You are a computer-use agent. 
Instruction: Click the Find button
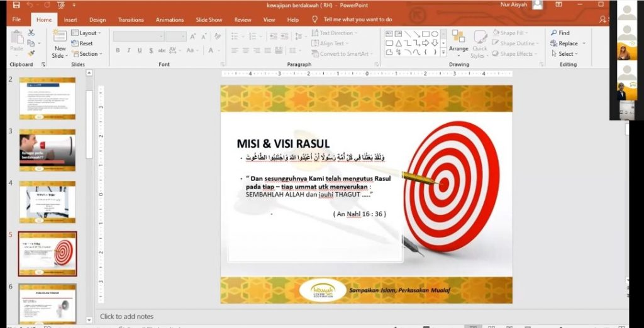pos(560,33)
